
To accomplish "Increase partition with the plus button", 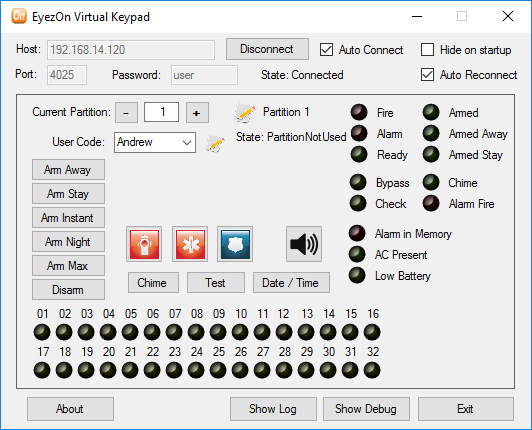I will (x=197, y=112).
